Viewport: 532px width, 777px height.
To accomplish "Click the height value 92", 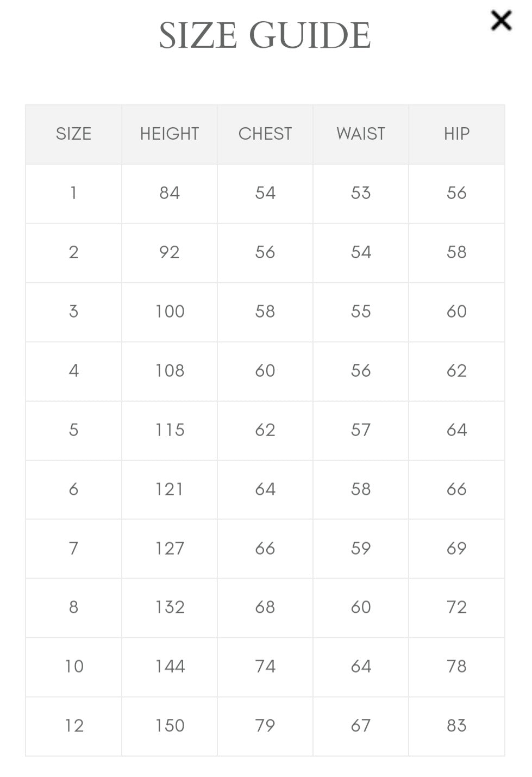I will click(x=170, y=252).
